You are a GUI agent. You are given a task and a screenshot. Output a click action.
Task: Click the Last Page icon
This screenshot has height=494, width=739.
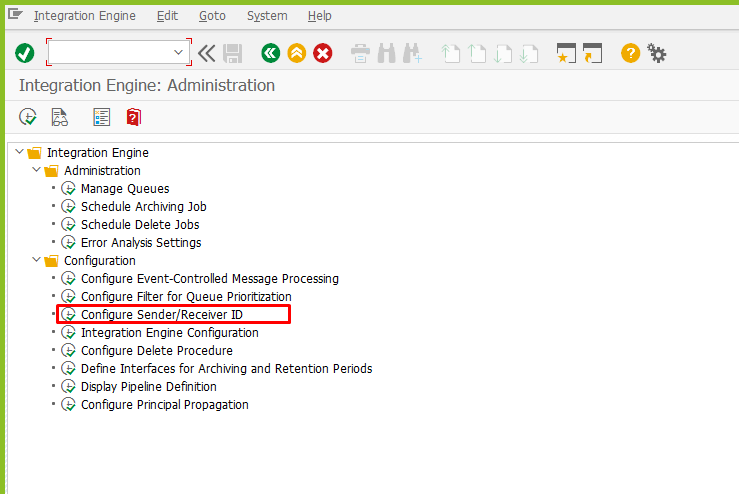[528, 53]
